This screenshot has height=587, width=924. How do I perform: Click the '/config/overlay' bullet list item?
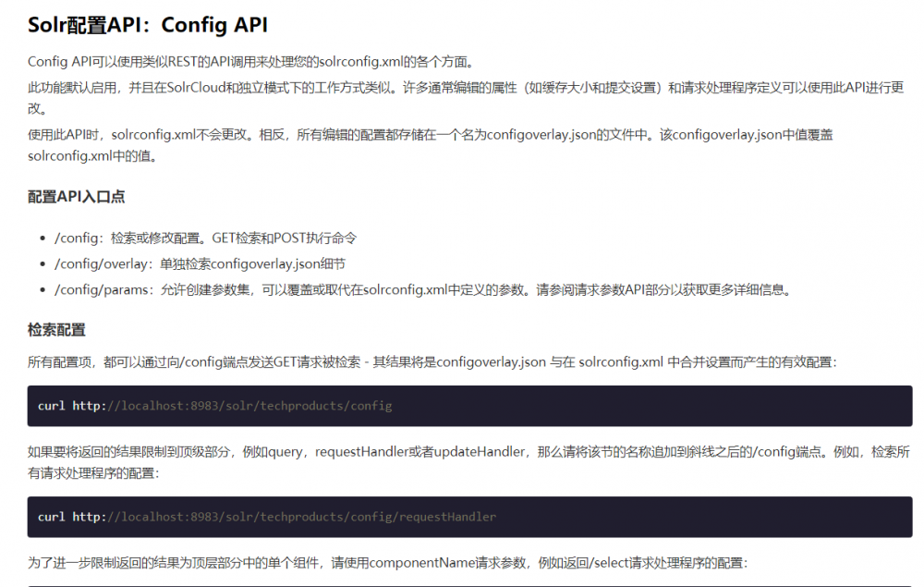201,264
